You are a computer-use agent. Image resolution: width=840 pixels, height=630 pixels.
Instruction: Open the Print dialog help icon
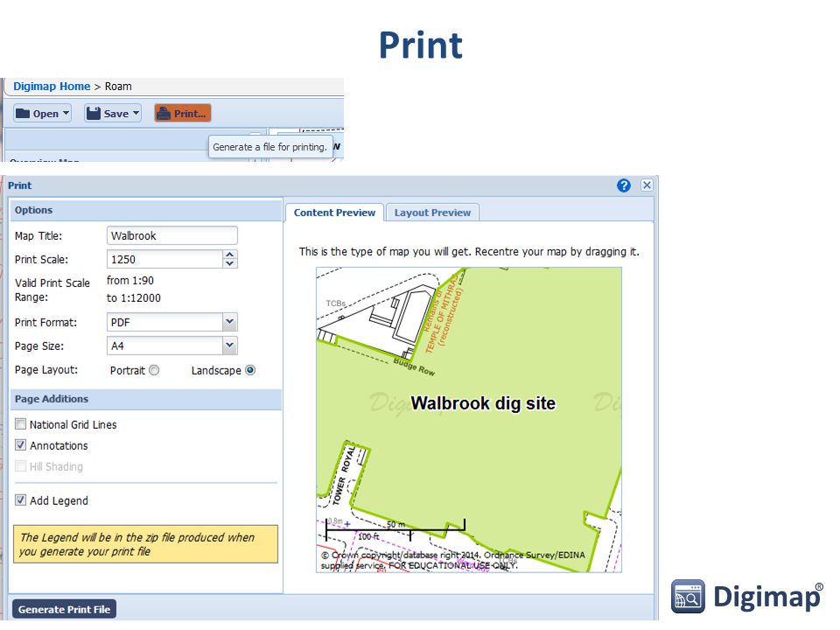tap(624, 185)
